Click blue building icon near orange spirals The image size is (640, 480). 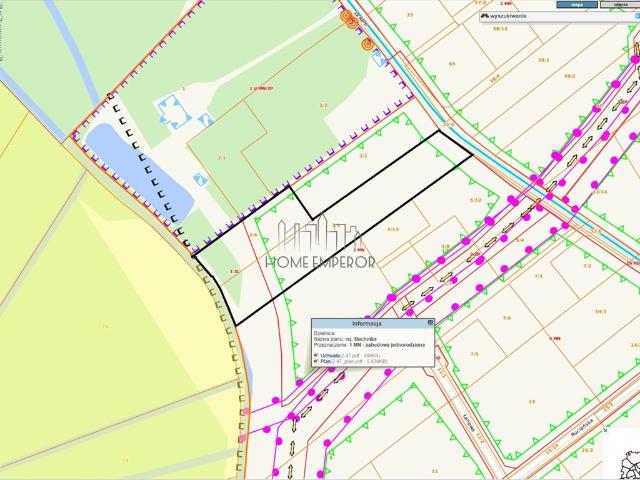click(378, 58)
